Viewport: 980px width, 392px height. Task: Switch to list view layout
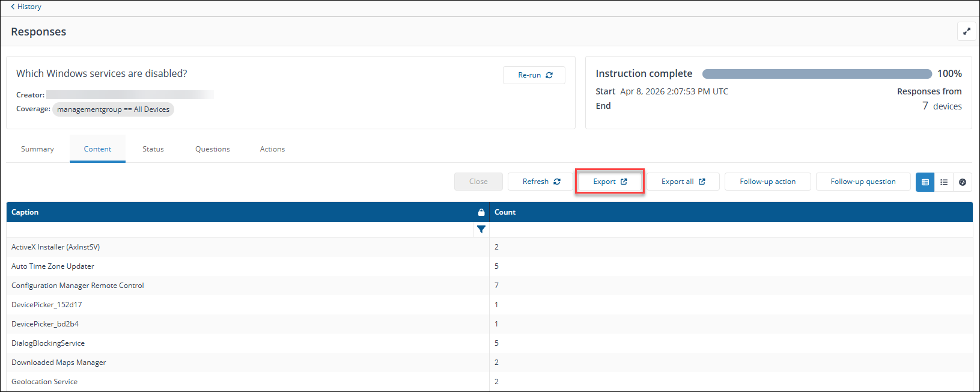[944, 182]
